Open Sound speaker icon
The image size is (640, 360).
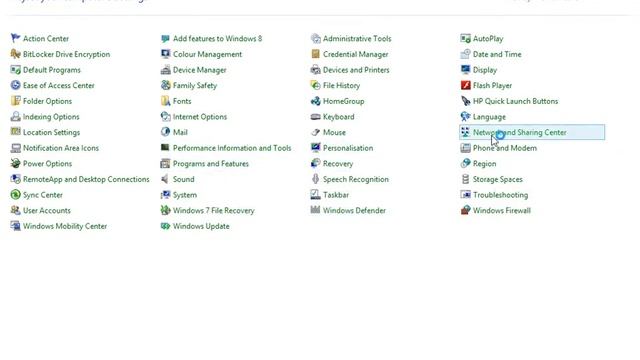(x=165, y=179)
